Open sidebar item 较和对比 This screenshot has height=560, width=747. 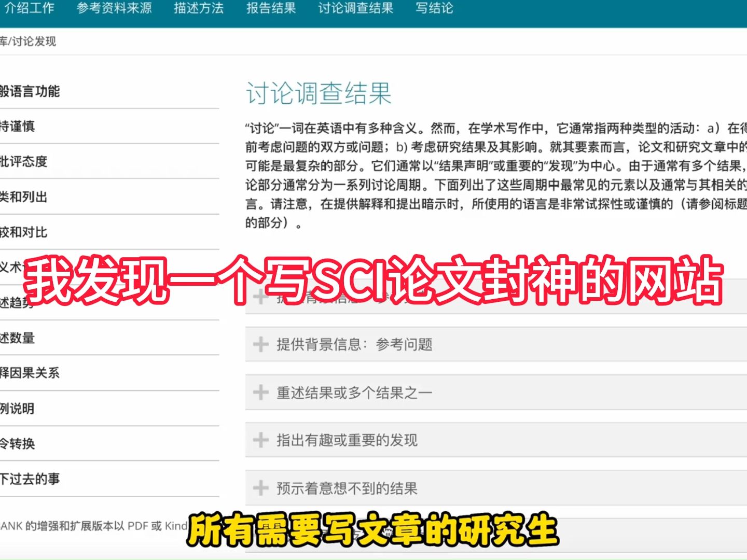pos(23,232)
